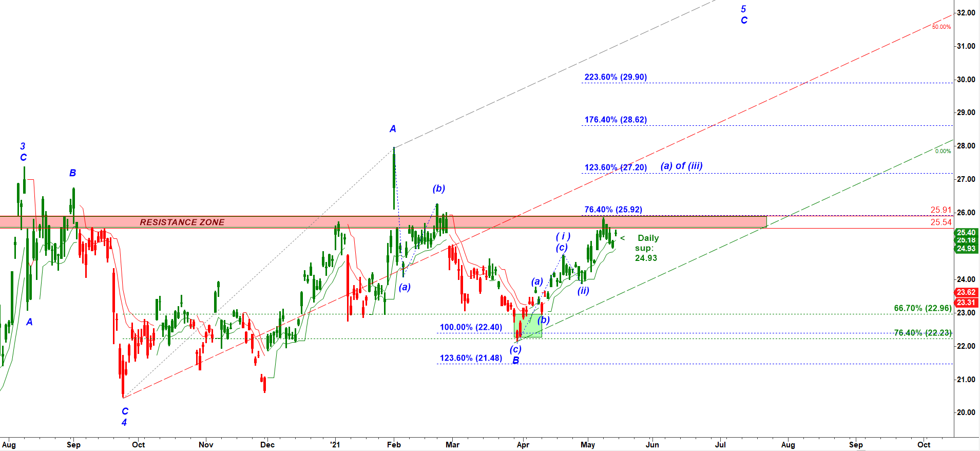Select the wave 3 label above C
Viewport: 980px width, 451px height.
click(23, 146)
